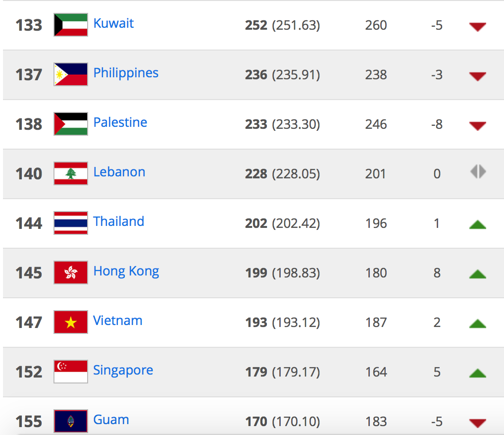The width and height of the screenshot is (504, 435).
Task: Open the Philippines team link
Action: click(126, 73)
